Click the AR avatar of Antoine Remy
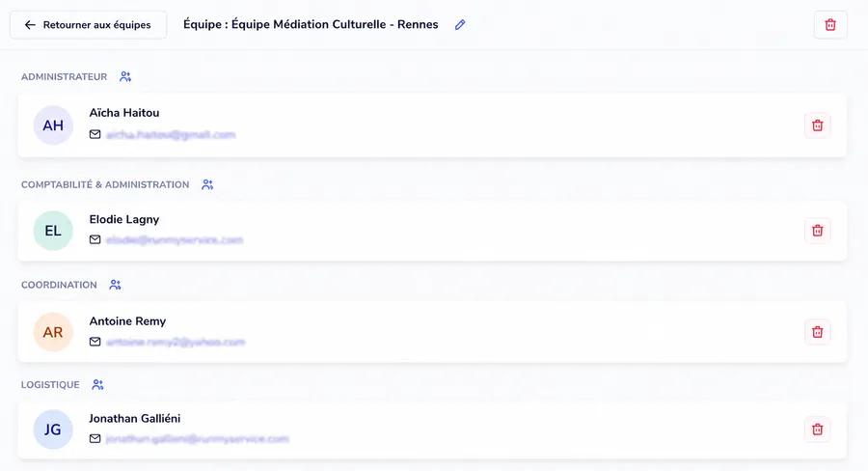This screenshot has height=471, width=868. point(53,332)
